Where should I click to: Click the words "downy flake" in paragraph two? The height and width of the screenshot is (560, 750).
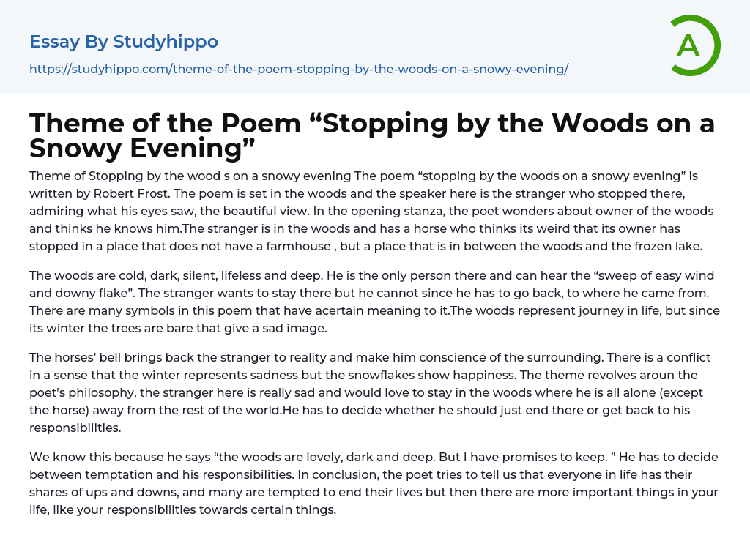click(86, 294)
